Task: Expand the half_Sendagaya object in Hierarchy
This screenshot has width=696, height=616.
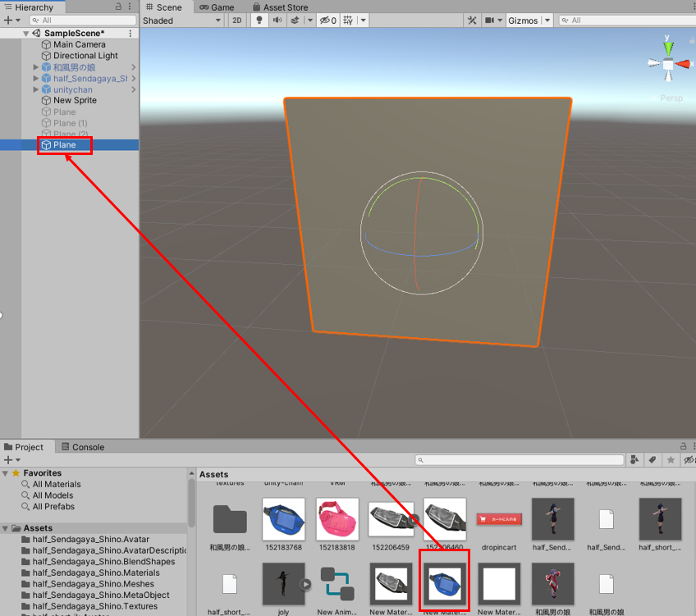Action: click(36, 78)
